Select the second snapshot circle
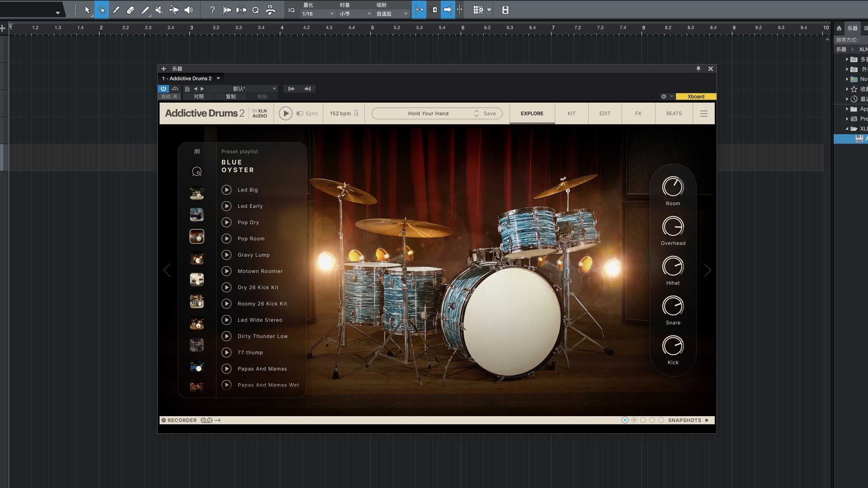The height and width of the screenshot is (488, 868). coord(634,420)
